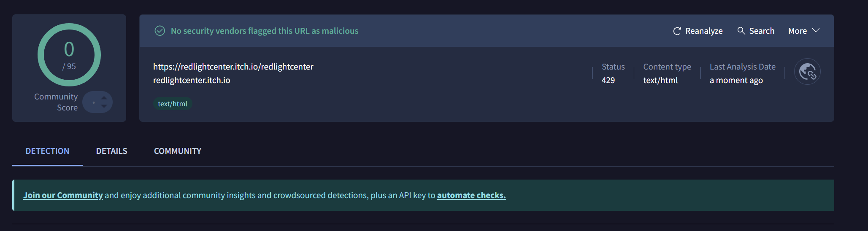This screenshot has height=231, width=868.
Task: Expand the More dropdown menu
Action: 803,31
